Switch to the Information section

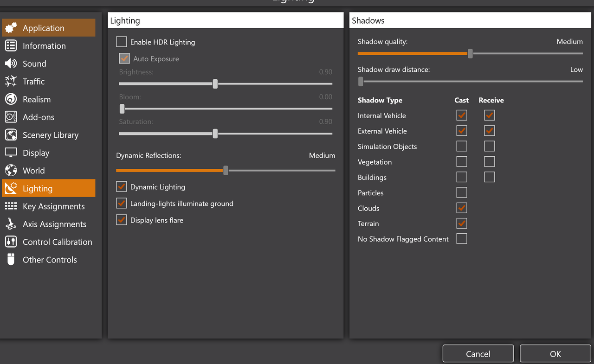(x=44, y=46)
